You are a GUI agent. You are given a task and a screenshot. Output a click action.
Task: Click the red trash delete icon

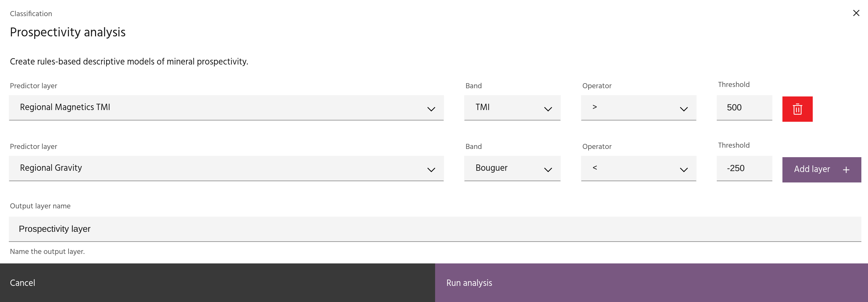(797, 109)
